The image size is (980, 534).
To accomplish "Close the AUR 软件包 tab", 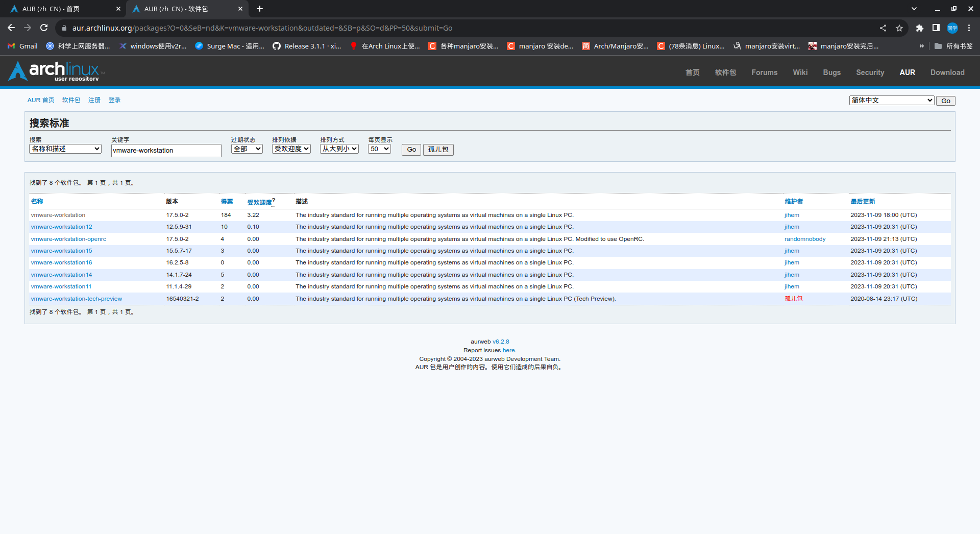I will [240, 9].
